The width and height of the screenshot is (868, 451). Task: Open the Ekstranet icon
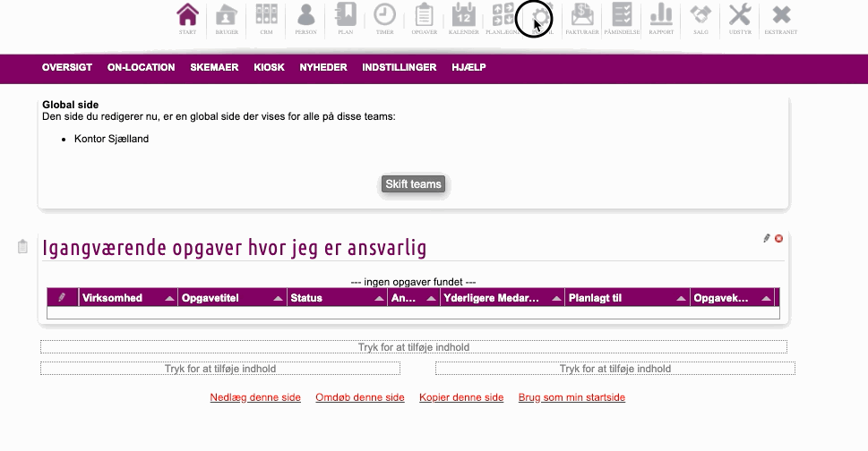coord(781,16)
